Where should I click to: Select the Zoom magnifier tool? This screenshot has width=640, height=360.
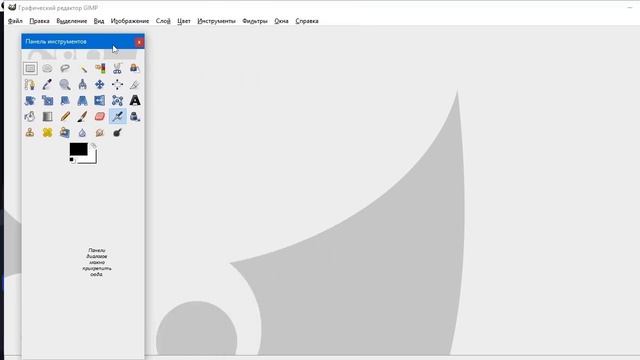(x=65, y=84)
